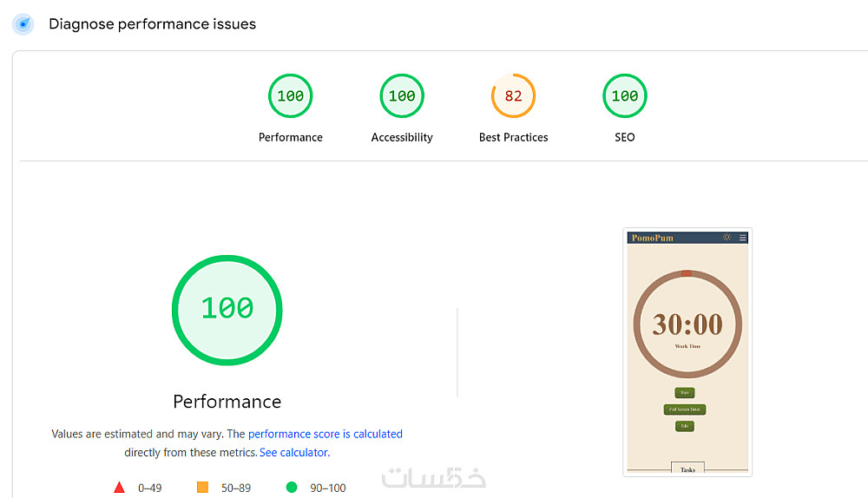Screen dimensions: 868x498
Task: Click the PageSpeed lighthouse icon beside Diagnose
Action: 23,24
